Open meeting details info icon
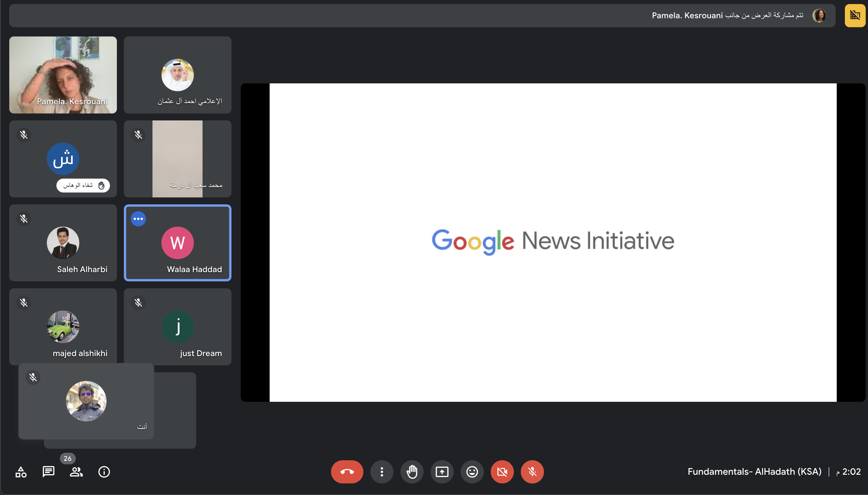868x495 pixels. (x=104, y=472)
